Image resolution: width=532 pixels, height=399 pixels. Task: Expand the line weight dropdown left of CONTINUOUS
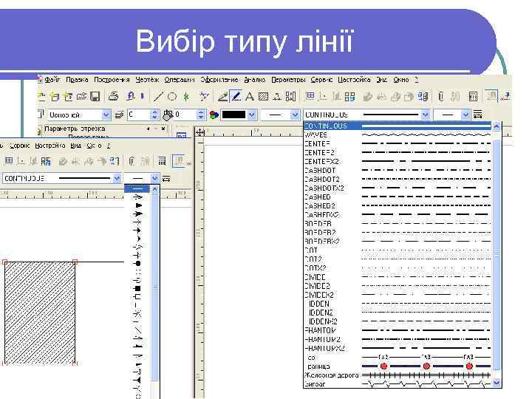point(295,115)
